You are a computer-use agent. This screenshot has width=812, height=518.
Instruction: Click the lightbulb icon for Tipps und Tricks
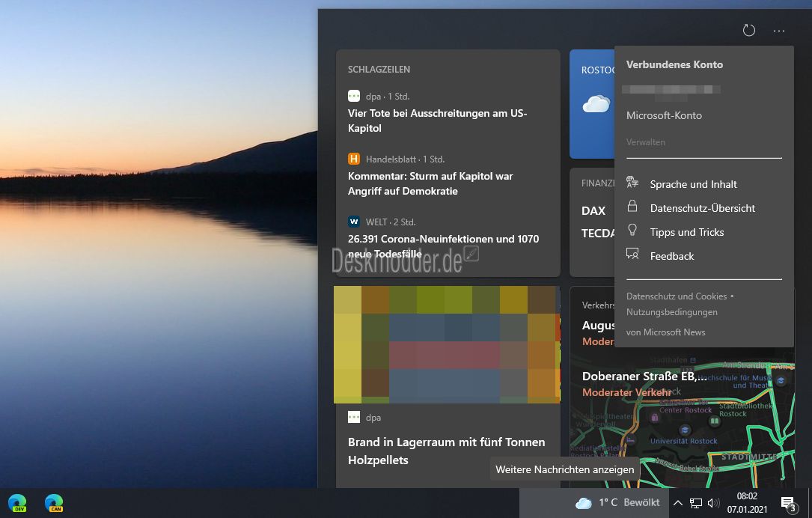pos(632,230)
